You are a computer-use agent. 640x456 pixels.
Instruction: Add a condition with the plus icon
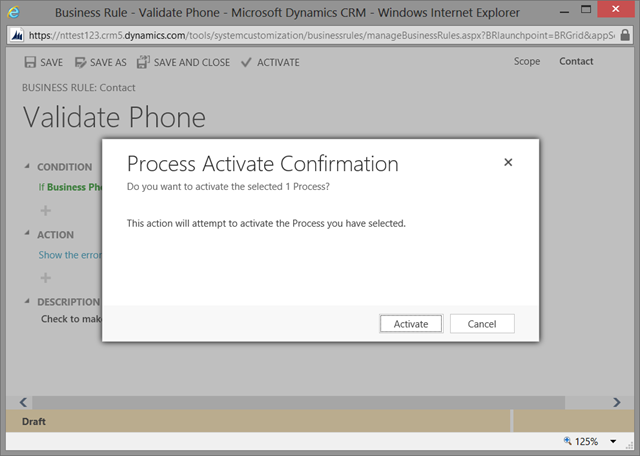point(46,210)
